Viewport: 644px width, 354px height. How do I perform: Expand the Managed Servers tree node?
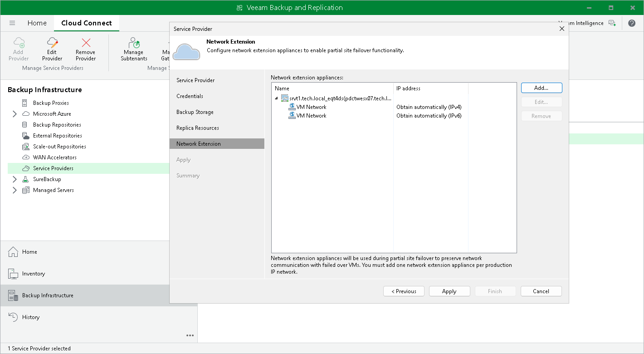click(15, 190)
